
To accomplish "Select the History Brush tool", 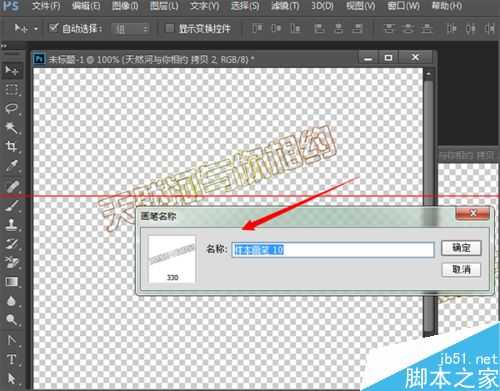I will (12, 244).
